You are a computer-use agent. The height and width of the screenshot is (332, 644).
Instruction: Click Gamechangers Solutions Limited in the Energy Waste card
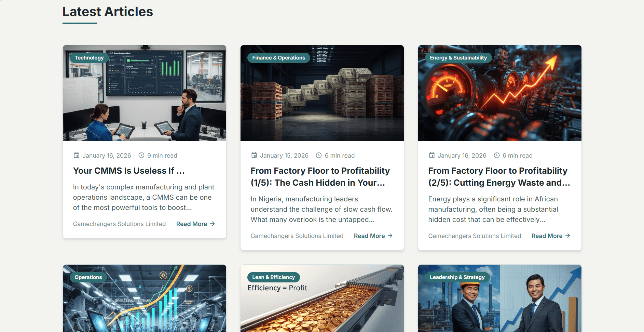point(475,236)
